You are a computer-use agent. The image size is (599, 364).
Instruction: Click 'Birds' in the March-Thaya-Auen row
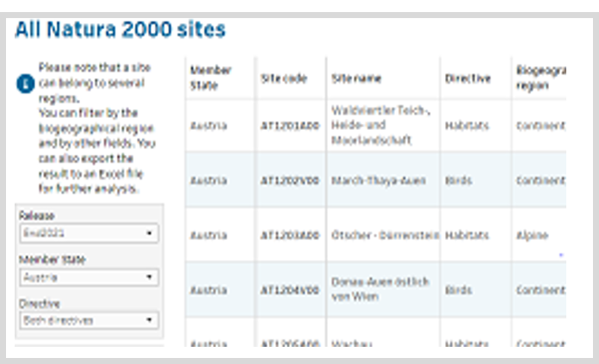click(x=459, y=181)
